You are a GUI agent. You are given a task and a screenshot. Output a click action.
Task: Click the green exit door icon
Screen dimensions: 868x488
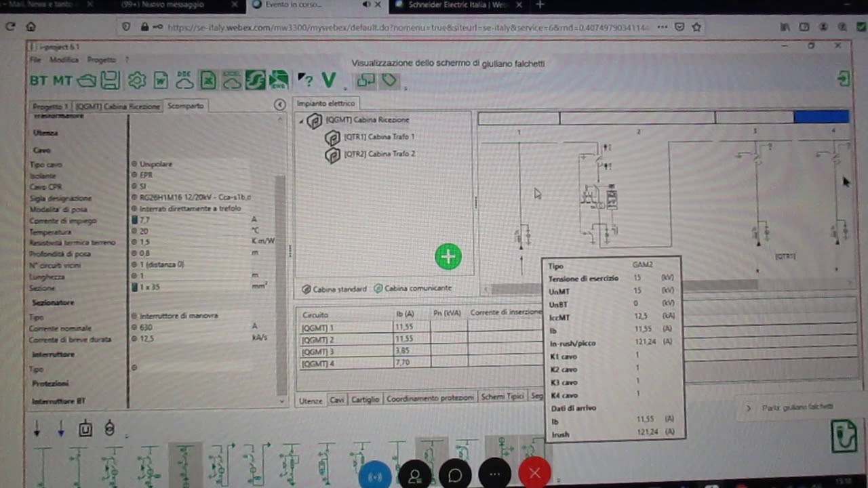pos(843,79)
